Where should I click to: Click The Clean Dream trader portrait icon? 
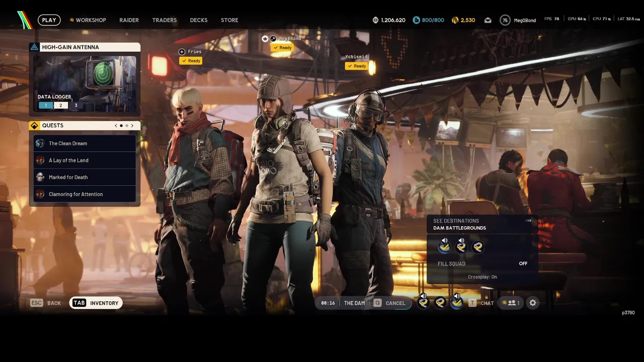pos(40,143)
